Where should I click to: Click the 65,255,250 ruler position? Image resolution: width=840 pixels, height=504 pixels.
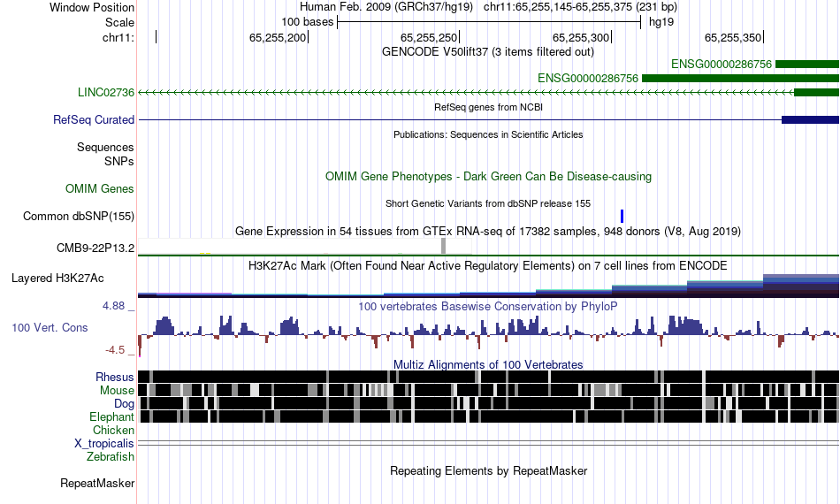coord(429,37)
